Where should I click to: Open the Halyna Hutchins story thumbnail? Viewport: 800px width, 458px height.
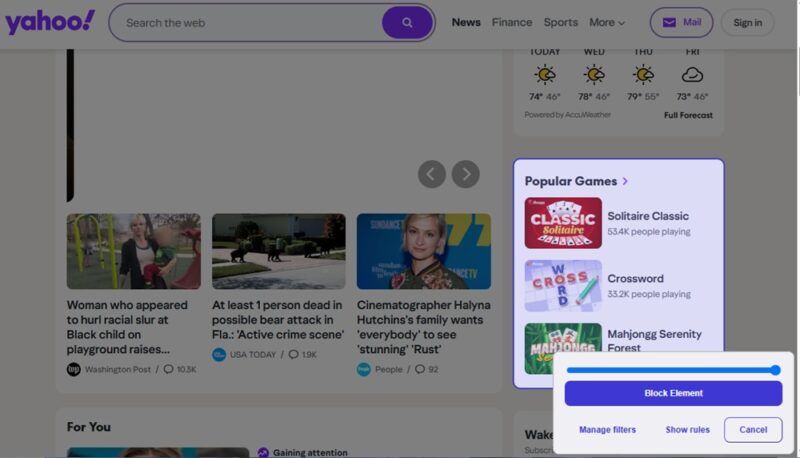pyautogui.click(x=423, y=251)
